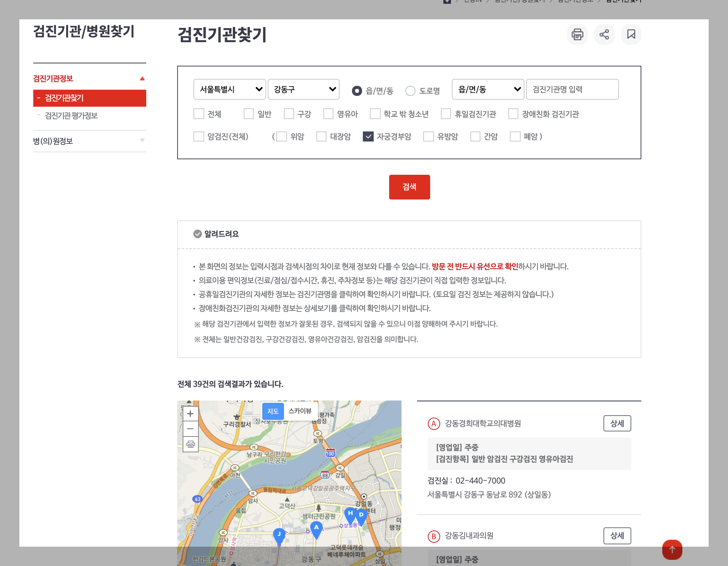Check the 간암 checkbox
Image resolution: width=728 pixels, height=566 pixels.
(x=475, y=136)
